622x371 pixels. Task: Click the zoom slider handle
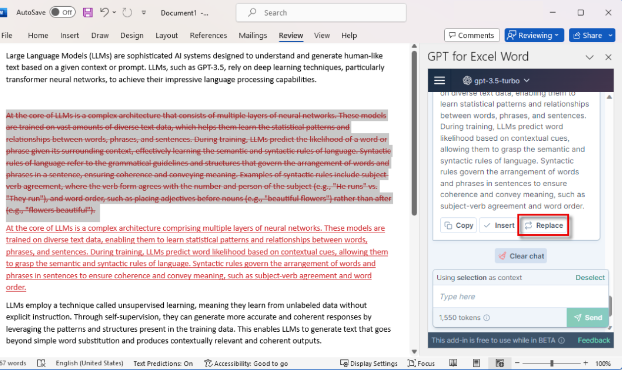pos(551,363)
